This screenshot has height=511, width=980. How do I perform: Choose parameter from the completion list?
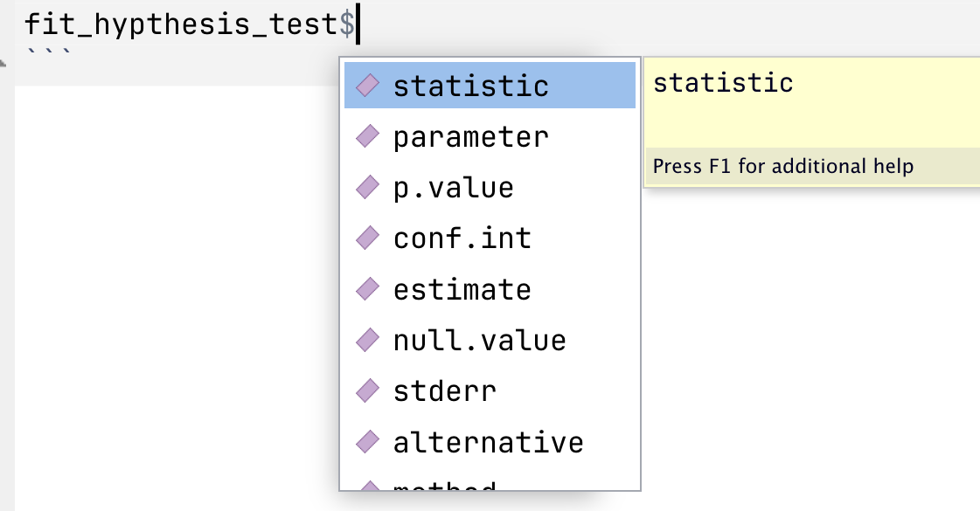click(x=471, y=136)
